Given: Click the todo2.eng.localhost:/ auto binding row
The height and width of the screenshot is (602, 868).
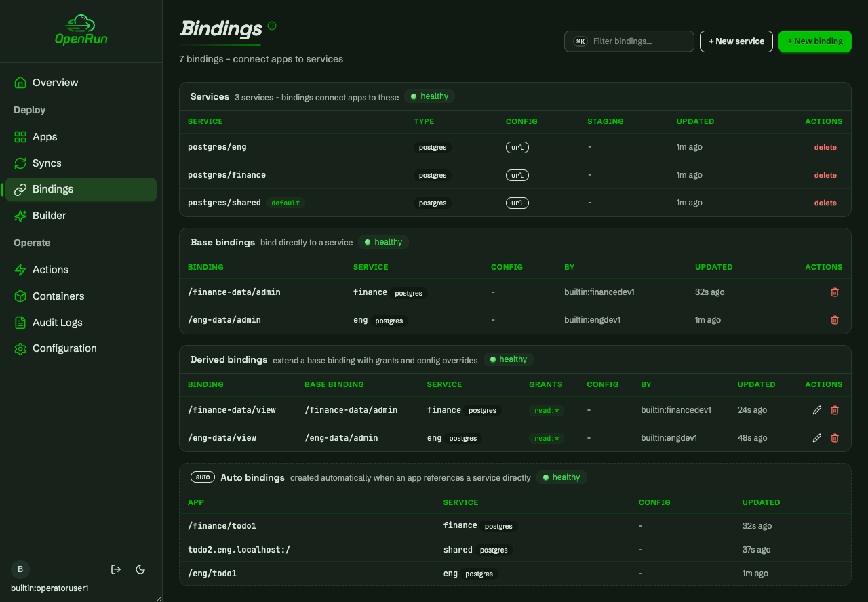Looking at the screenshot, I should 515,550.
